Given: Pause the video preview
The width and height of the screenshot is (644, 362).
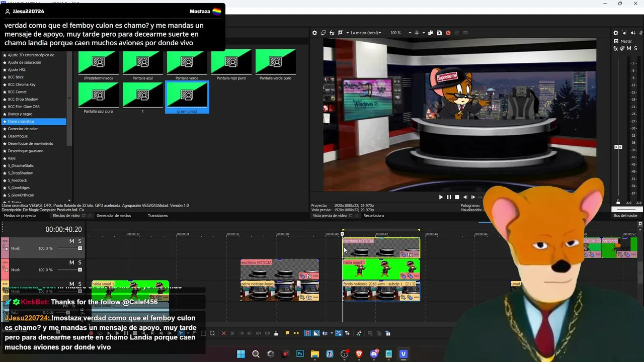Looking at the screenshot, I should coord(449,197).
